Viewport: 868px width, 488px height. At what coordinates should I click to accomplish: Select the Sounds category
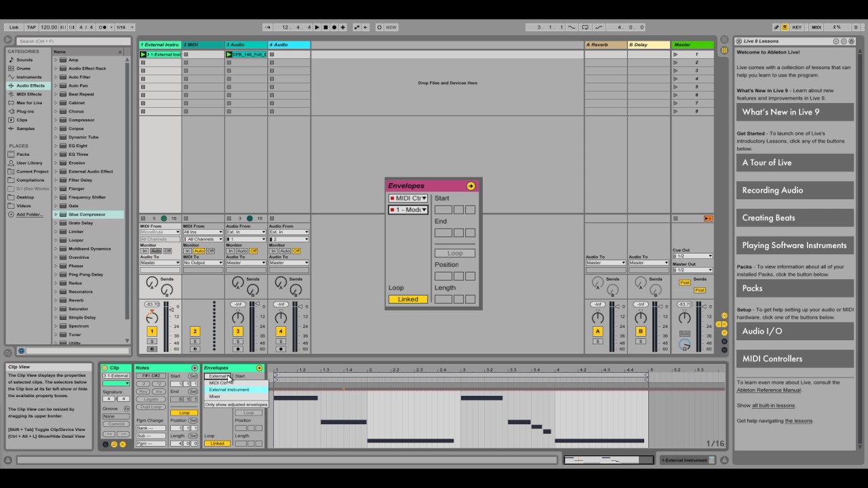(x=24, y=60)
